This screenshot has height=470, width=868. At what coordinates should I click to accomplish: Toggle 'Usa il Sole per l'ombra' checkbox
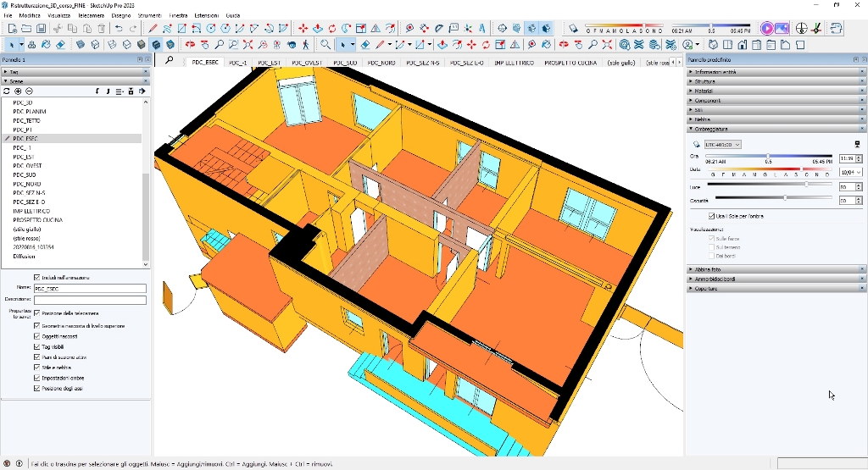(x=711, y=216)
